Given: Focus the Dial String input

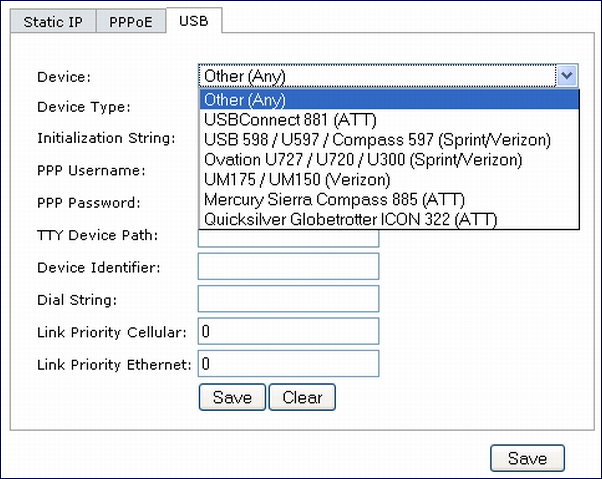Looking at the screenshot, I should pos(288,299).
